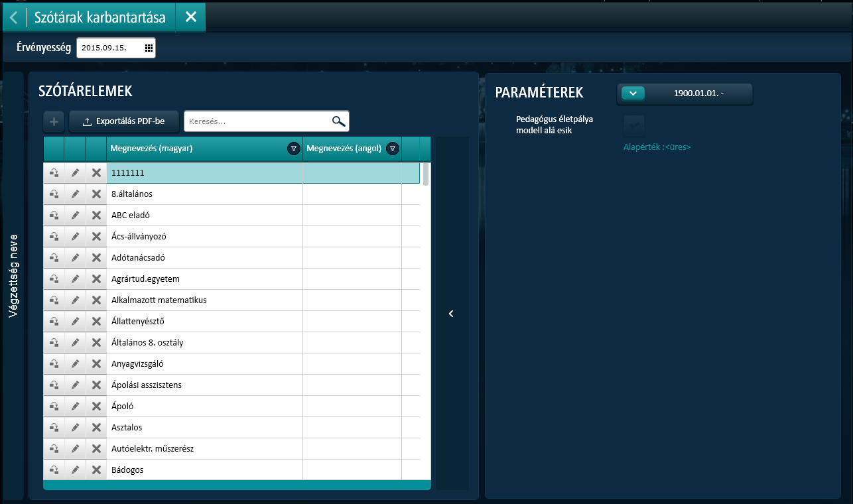This screenshot has height=504, width=853.
Task: Sort by Megnevezés (magyar) header
Action: pos(152,149)
